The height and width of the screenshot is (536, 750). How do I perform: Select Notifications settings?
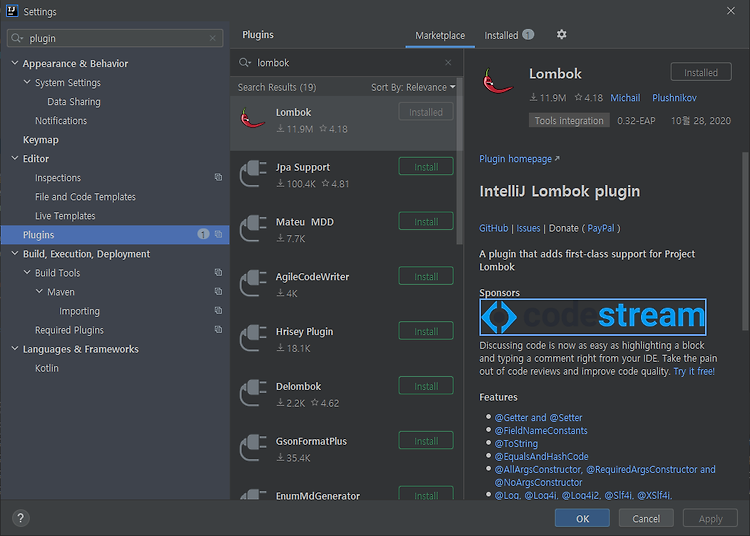point(61,120)
